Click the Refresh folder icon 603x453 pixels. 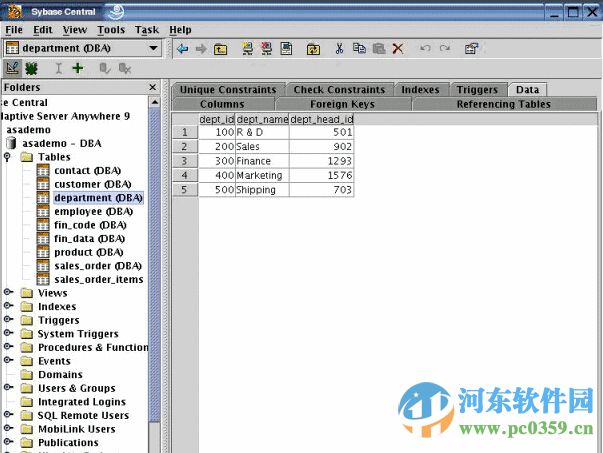[313, 49]
